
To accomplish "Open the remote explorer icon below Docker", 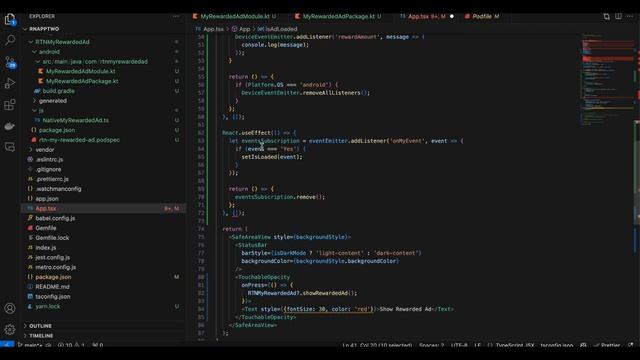I will point(10,147).
